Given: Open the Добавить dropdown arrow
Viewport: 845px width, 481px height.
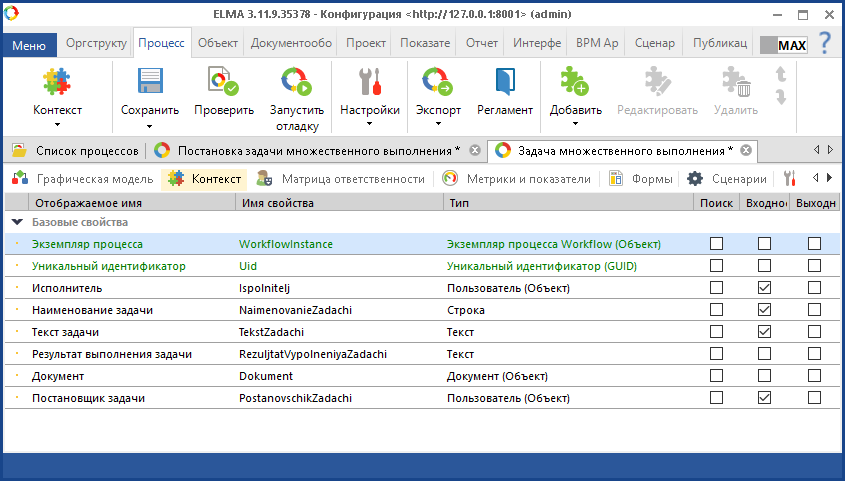Looking at the screenshot, I should click(575, 126).
